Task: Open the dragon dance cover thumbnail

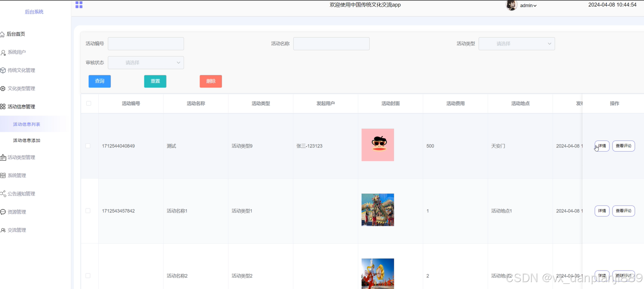Action: point(378,210)
